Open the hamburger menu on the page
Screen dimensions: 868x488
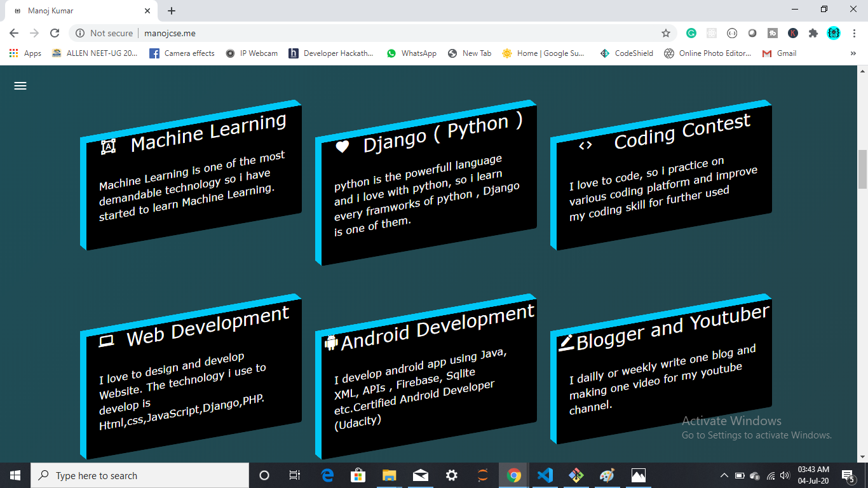pyautogui.click(x=20, y=86)
